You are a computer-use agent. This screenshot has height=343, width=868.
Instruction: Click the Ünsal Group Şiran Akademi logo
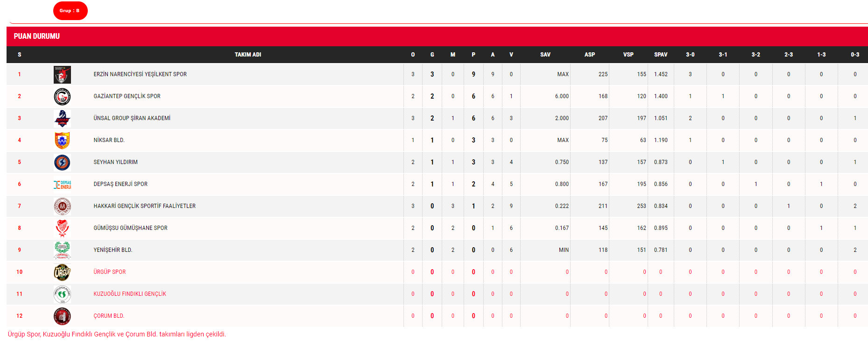pyautogui.click(x=62, y=119)
